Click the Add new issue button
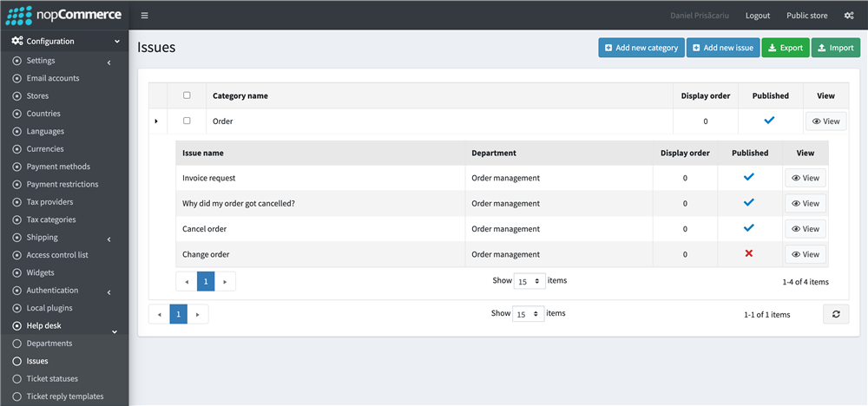The height and width of the screenshot is (406, 868). [x=723, y=48]
